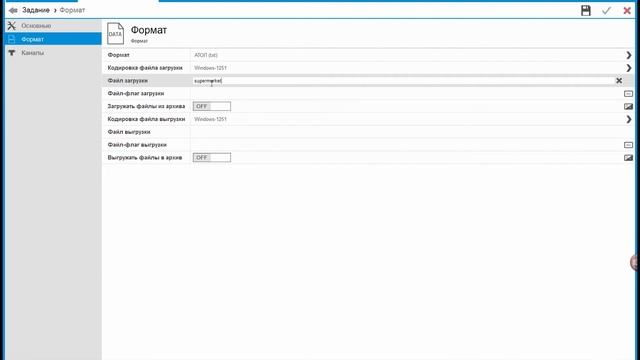Viewport: 640px width, 360px height.
Task: Open Файл-флаг загрузки edit button
Action: coord(628,94)
